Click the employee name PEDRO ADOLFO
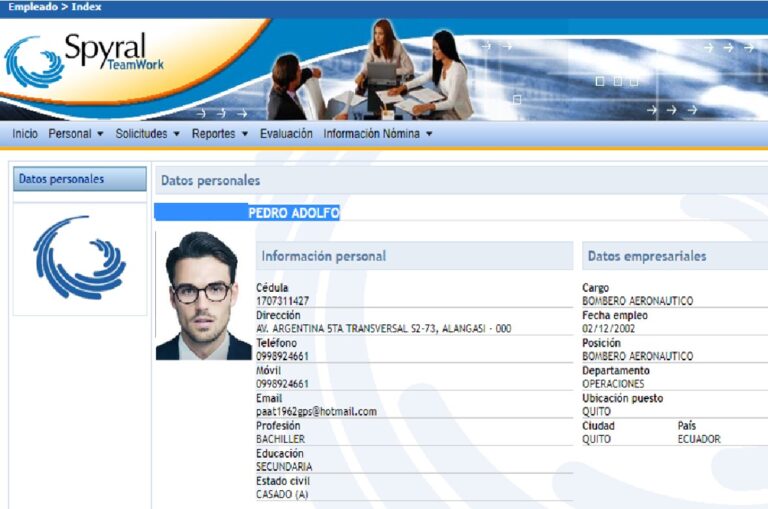 click(294, 212)
